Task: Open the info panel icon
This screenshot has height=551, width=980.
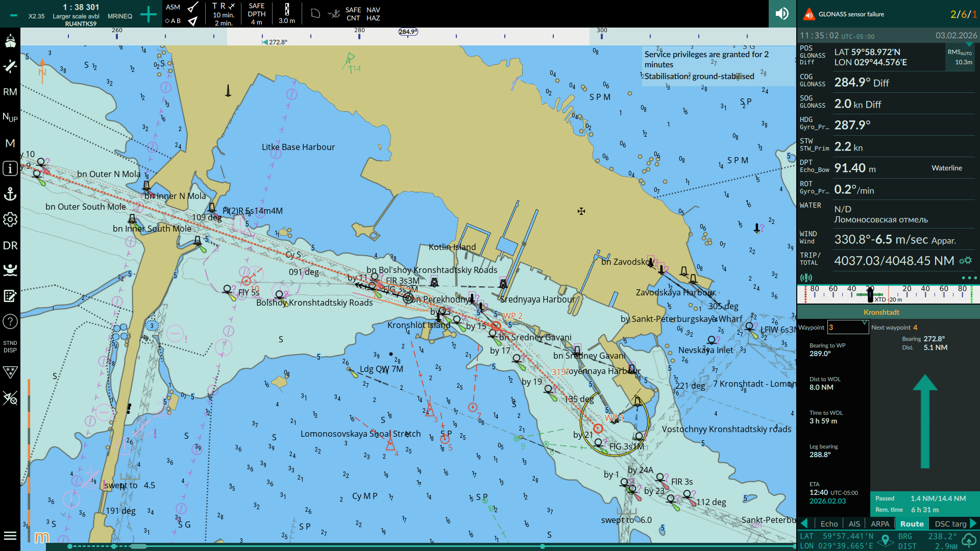Action: tap(10, 168)
